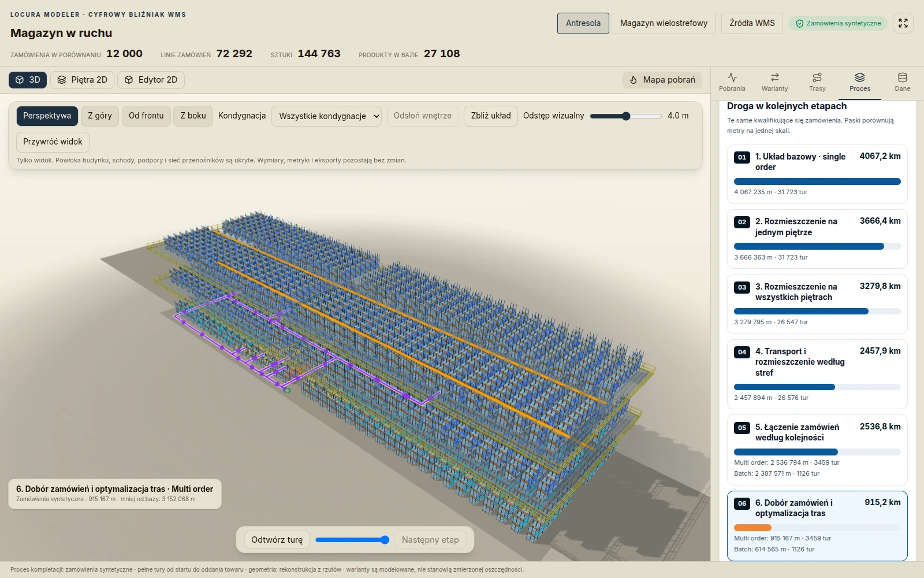Open the Warianty tab
The width and height of the screenshot is (924, 578).
click(775, 83)
